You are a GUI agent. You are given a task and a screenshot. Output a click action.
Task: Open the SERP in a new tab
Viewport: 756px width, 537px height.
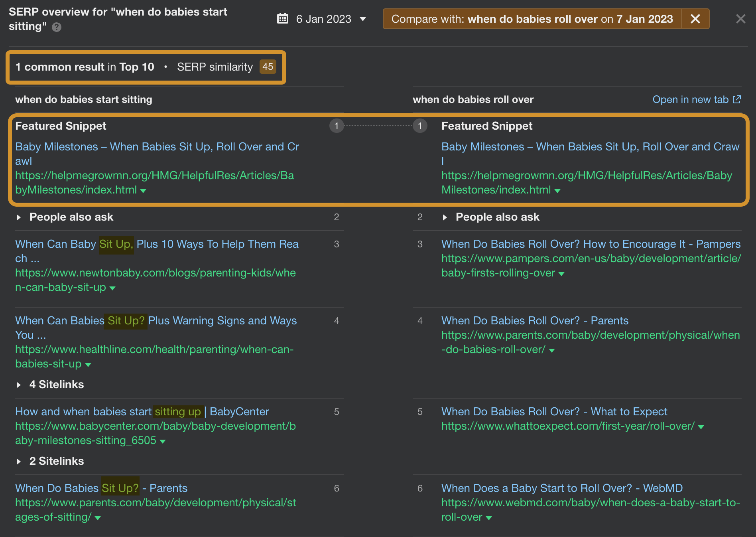pos(691,100)
